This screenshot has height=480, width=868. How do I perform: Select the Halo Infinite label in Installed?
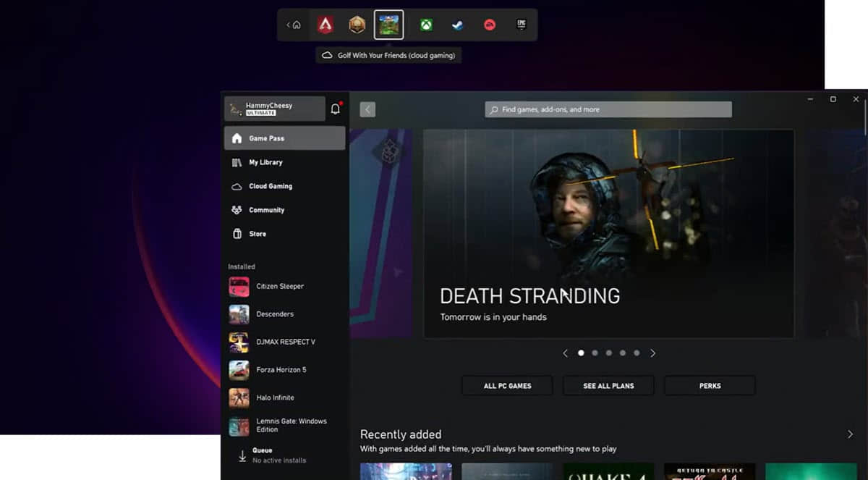(x=275, y=397)
